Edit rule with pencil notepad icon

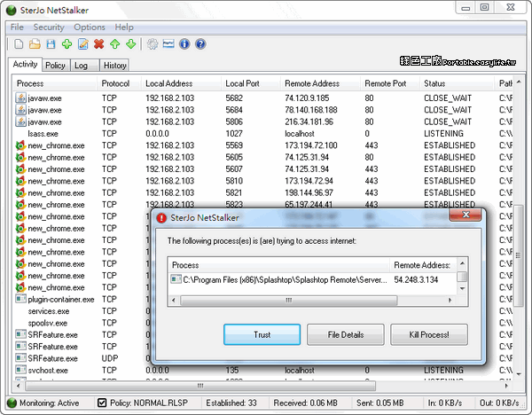83,44
